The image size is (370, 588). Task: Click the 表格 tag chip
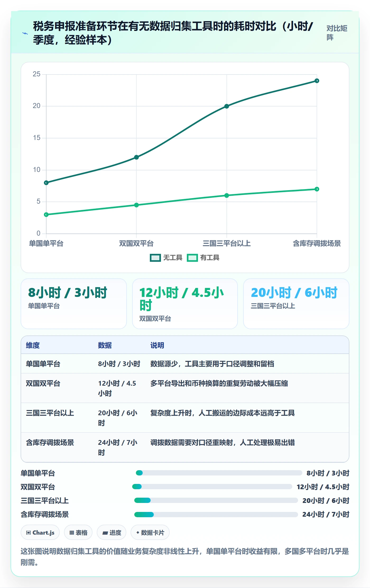click(x=78, y=533)
